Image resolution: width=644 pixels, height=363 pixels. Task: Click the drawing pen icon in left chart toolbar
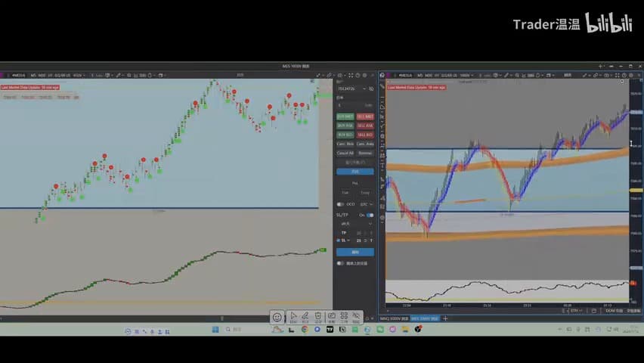pyautogui.click(x=118, y=76)
